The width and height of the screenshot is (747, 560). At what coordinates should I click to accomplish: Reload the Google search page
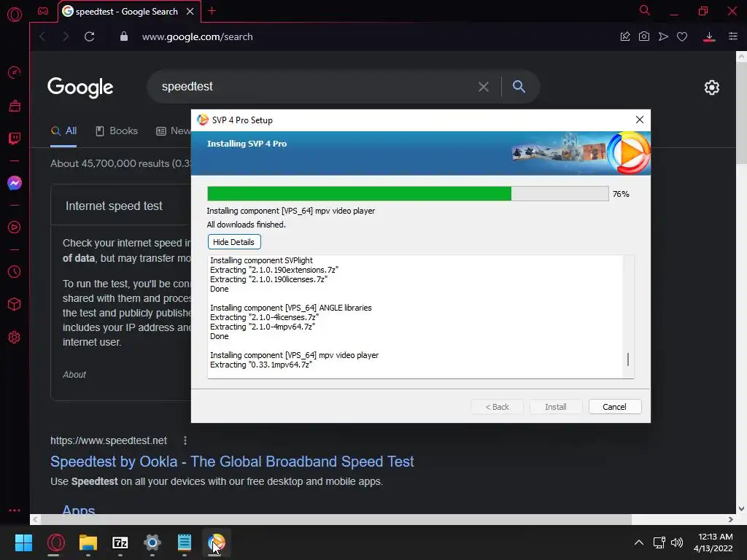coord(90,36)
